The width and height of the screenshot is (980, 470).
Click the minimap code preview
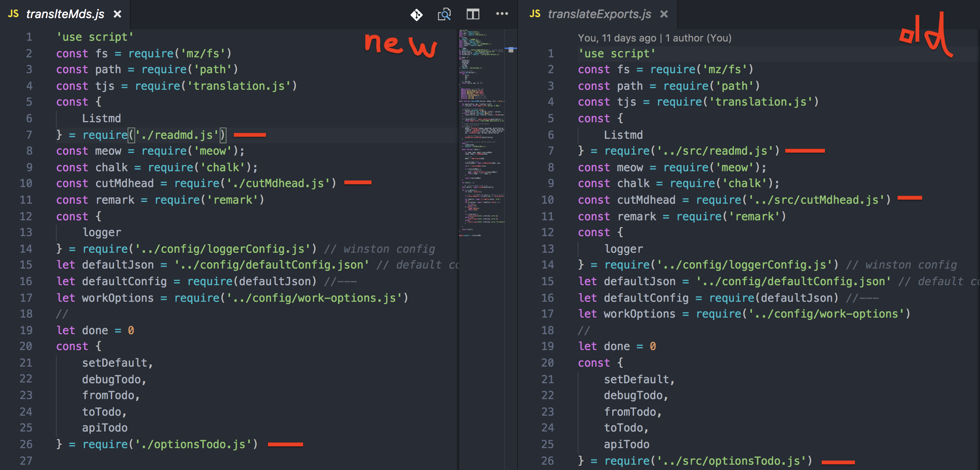pos(481,133)
